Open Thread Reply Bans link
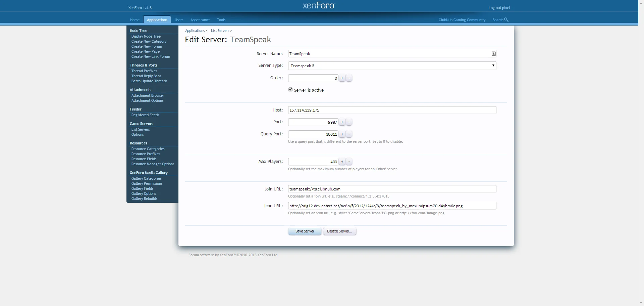 (x=146, y=76)
